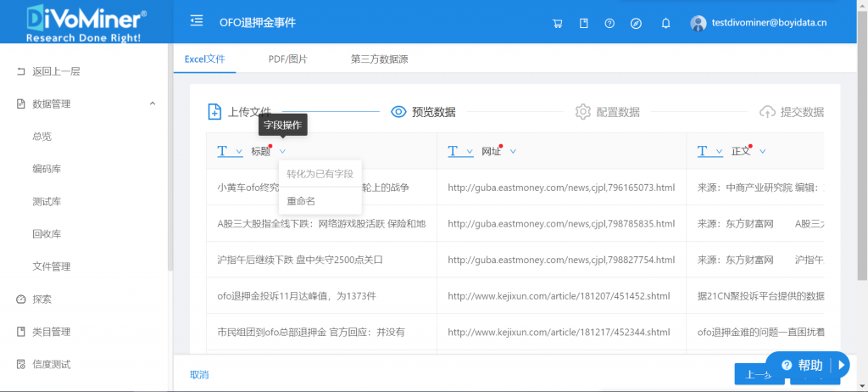Screen dimensions: 868x392
Task: Switch to 第三方数据源 tab
Action: 379,59
